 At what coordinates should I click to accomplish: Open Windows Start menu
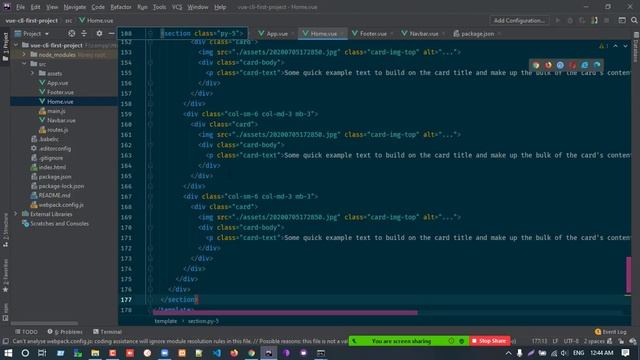[8, 353]
